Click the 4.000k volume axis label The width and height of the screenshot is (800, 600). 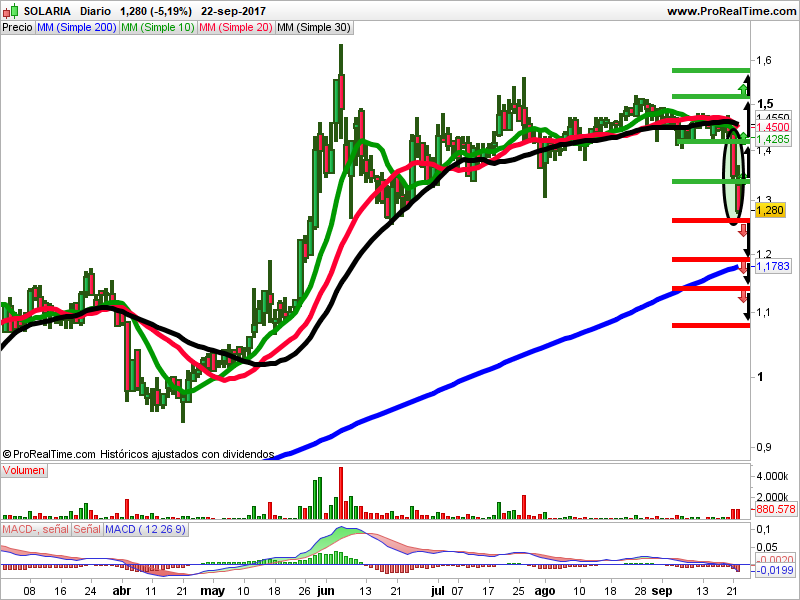click(x=772, y=477)
